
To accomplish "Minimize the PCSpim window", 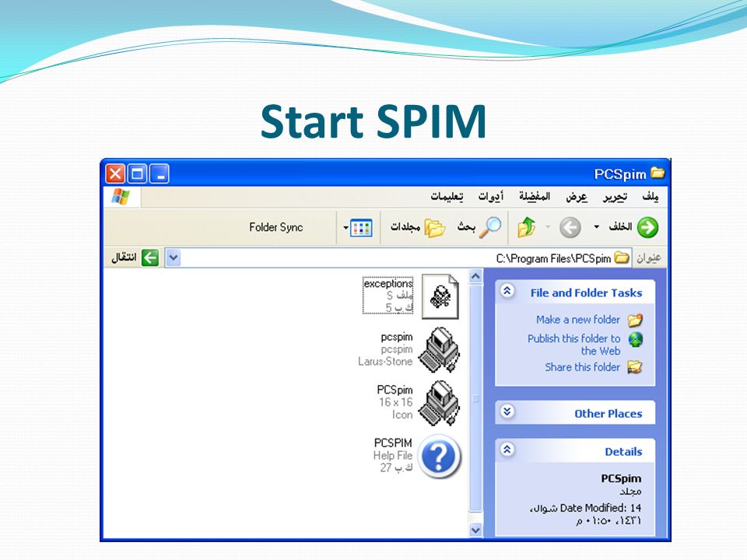I will click(x=160, y=173).
